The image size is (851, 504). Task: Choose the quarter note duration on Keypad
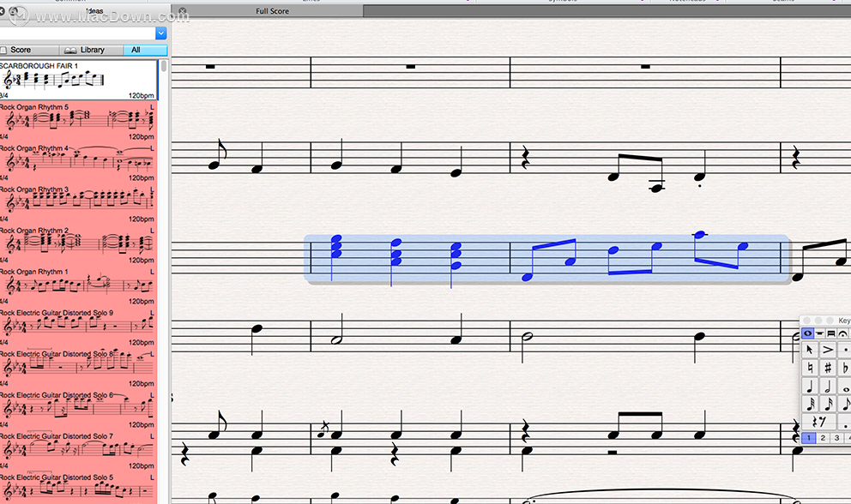pos(810,387)
